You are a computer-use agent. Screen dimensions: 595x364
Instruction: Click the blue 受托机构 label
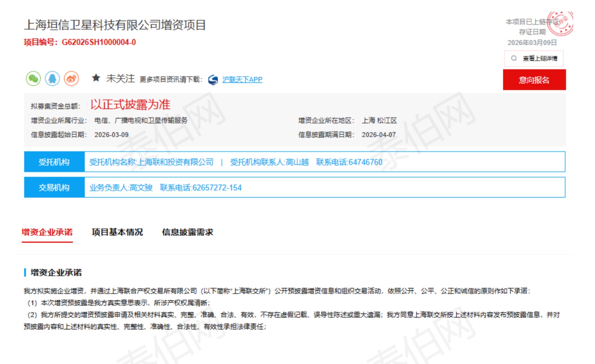point(54,162)
